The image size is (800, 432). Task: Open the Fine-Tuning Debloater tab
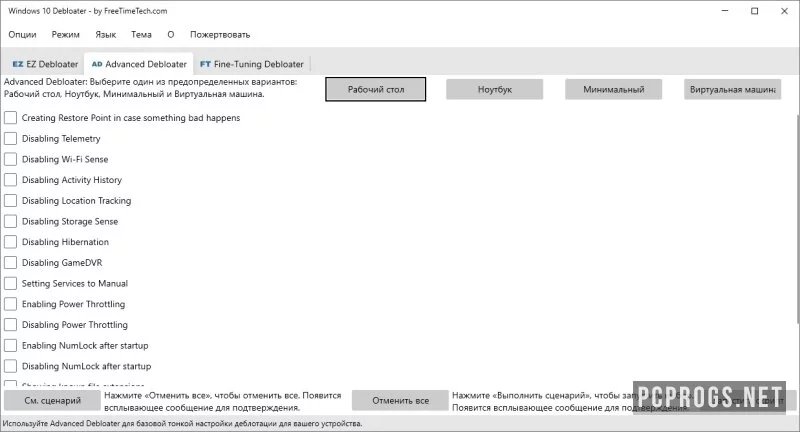click(252, 64)
